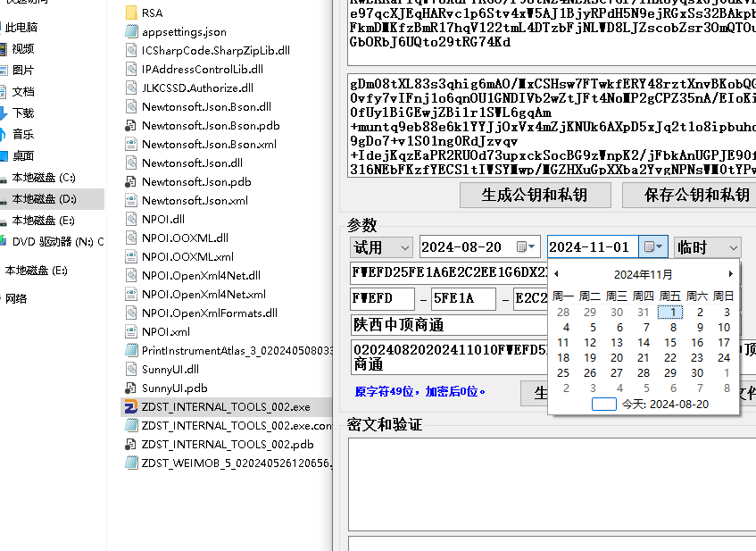Click the 2024年11月 calendar header

[x=643, y=274]
